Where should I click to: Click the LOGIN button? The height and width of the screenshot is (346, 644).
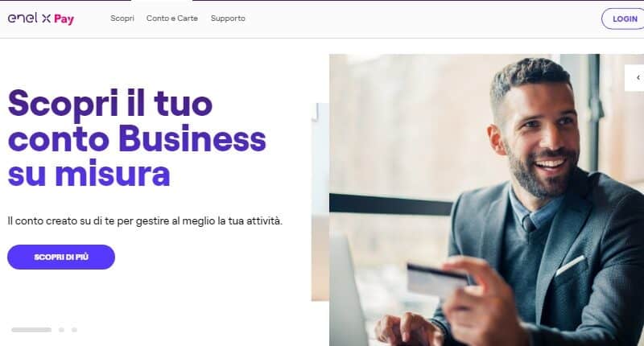pos(625,19)
